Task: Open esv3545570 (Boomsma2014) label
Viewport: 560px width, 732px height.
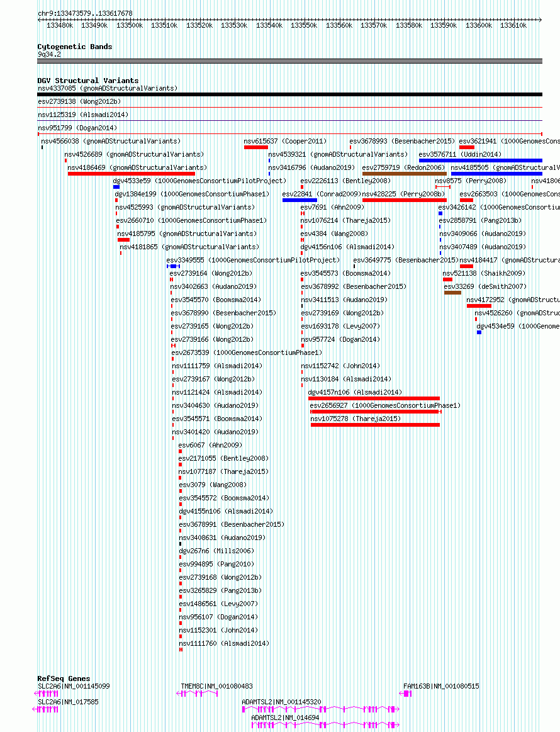Action: coord(216,300)
